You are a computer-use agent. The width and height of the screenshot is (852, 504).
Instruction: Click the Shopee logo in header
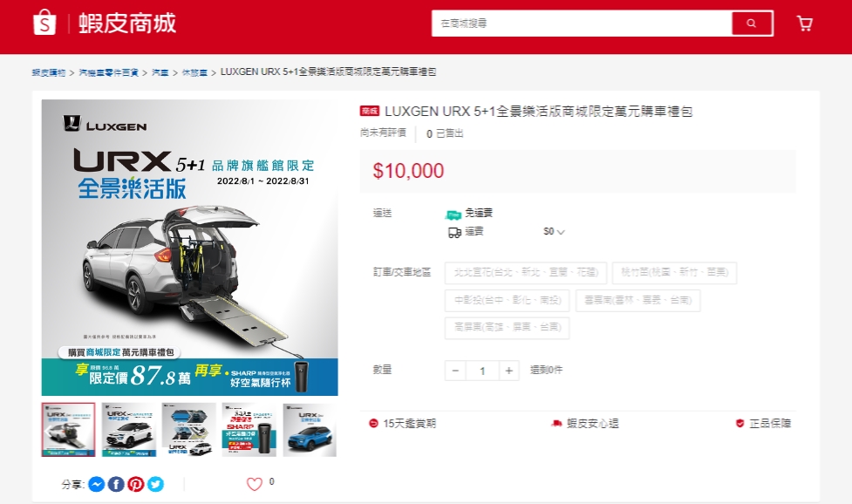pos(44,24)
